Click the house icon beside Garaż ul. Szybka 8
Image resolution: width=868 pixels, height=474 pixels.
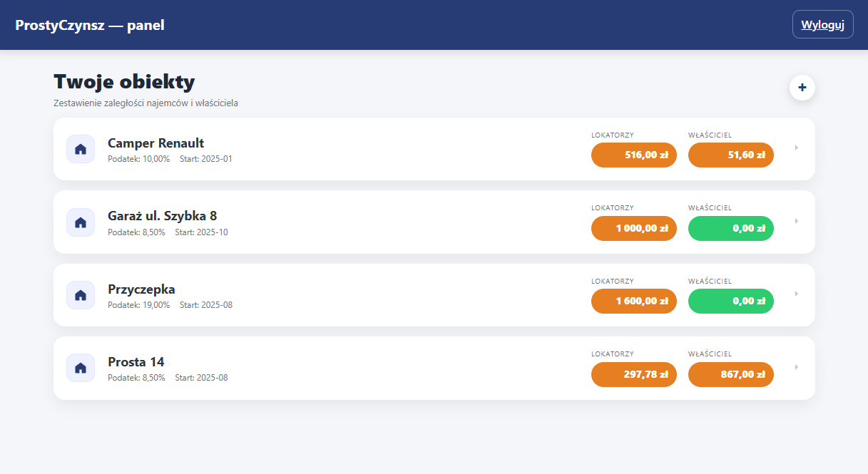tap(81, 222)
